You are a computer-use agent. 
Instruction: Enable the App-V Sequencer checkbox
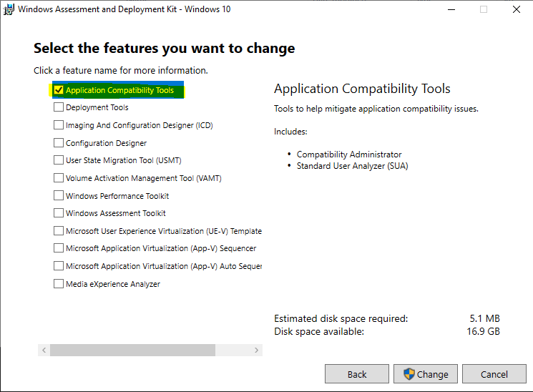tap(59, 248)
